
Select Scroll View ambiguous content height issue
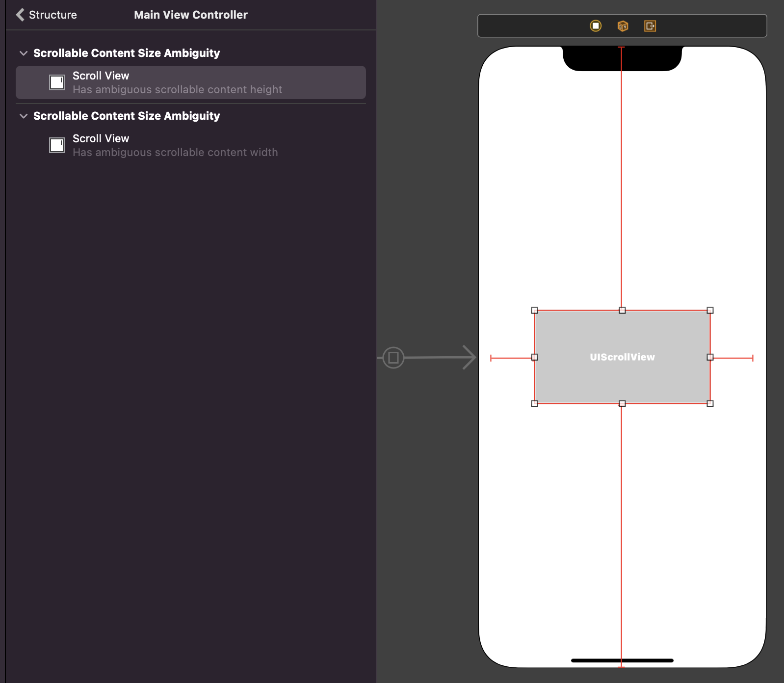point(191,82)
